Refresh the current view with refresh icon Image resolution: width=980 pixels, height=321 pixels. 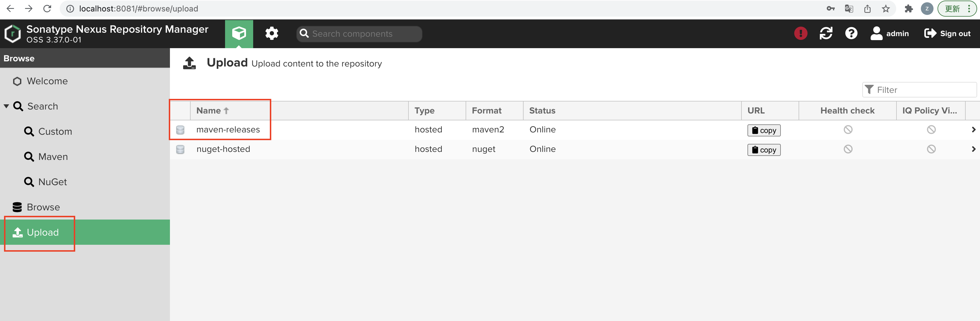pyautogui.click(x=826, y=34)
